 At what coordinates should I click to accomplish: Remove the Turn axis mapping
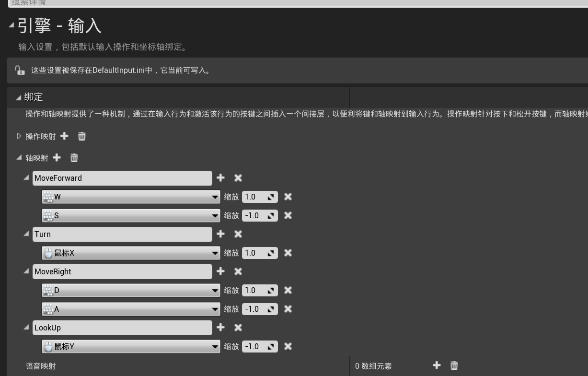[x=238, y=234]
